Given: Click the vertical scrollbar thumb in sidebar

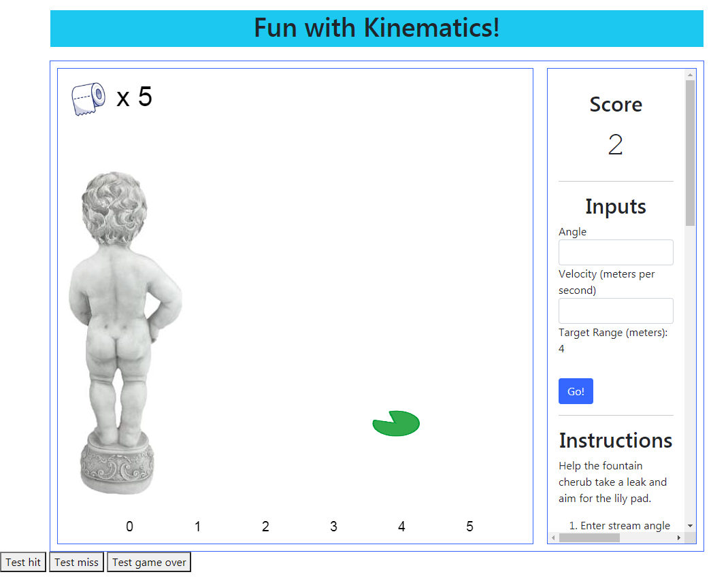Looking at the screenshot, I should (690, 153).
